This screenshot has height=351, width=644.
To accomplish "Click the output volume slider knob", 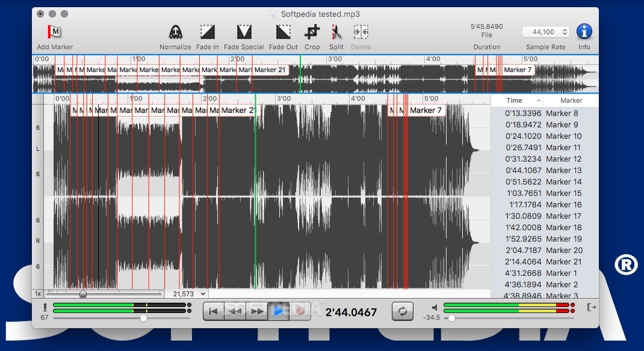I will point(451,318).
